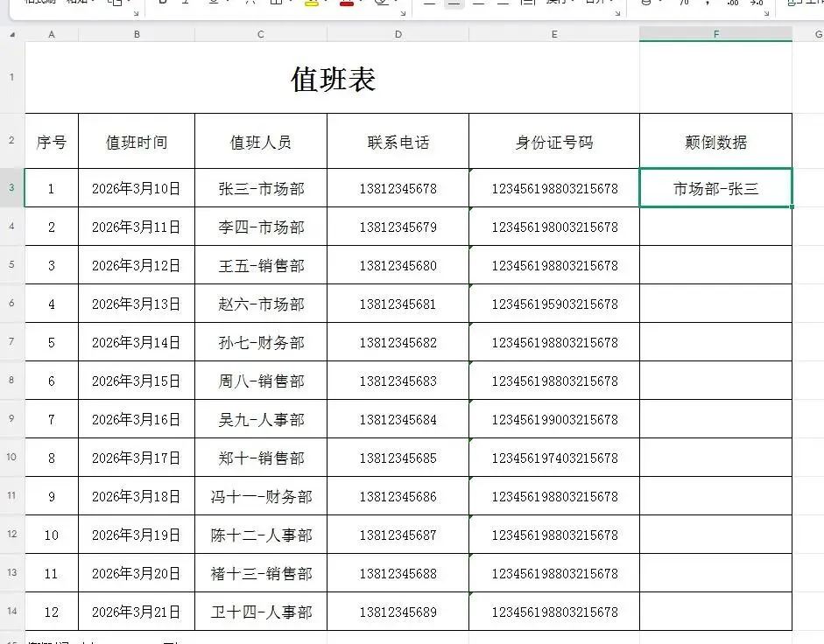
Task: Click date cell 2026年3月19日
Action: coord(137,535)
